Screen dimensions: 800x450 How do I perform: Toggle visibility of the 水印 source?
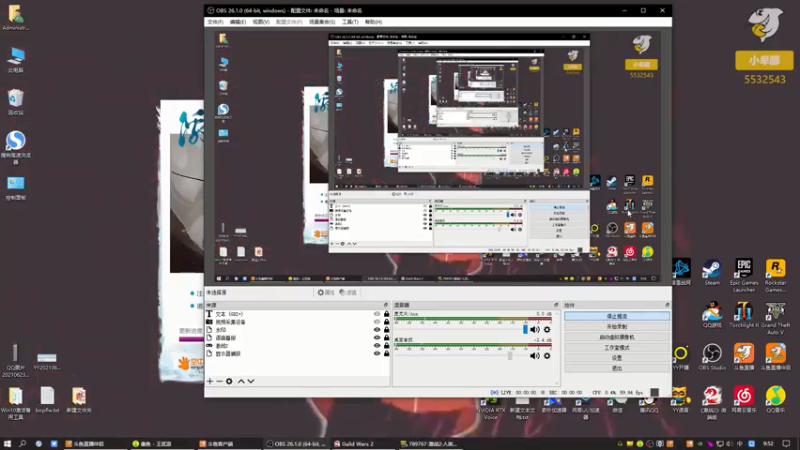[377, 330]
